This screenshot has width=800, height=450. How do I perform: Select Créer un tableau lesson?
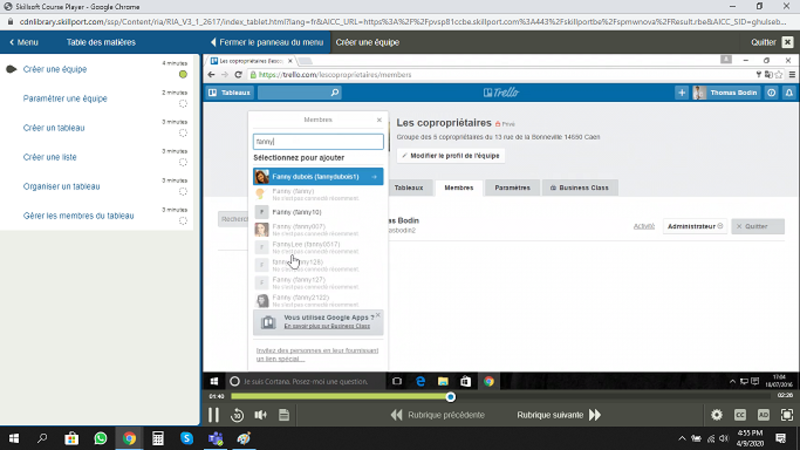tap(54, 128)
